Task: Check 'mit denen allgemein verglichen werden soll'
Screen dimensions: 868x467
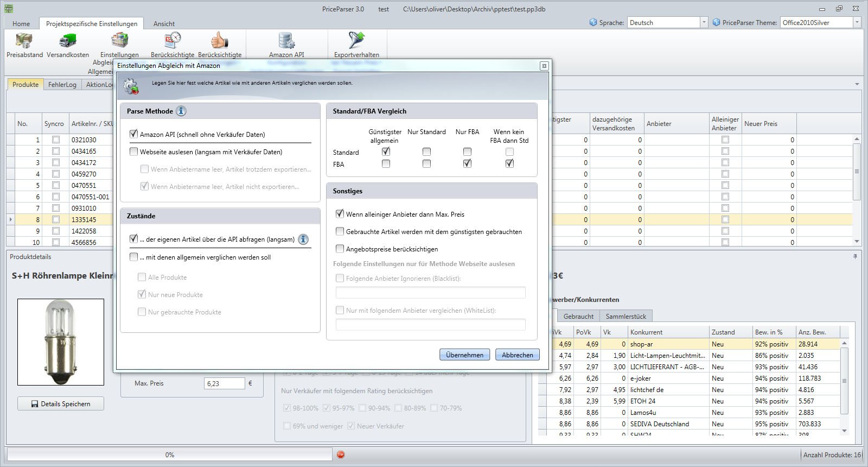Action: pyautogui.click(x=134, y=257)
